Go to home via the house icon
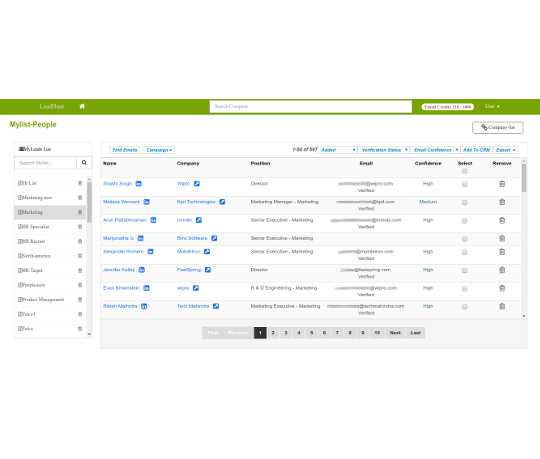 click(82, 106)
